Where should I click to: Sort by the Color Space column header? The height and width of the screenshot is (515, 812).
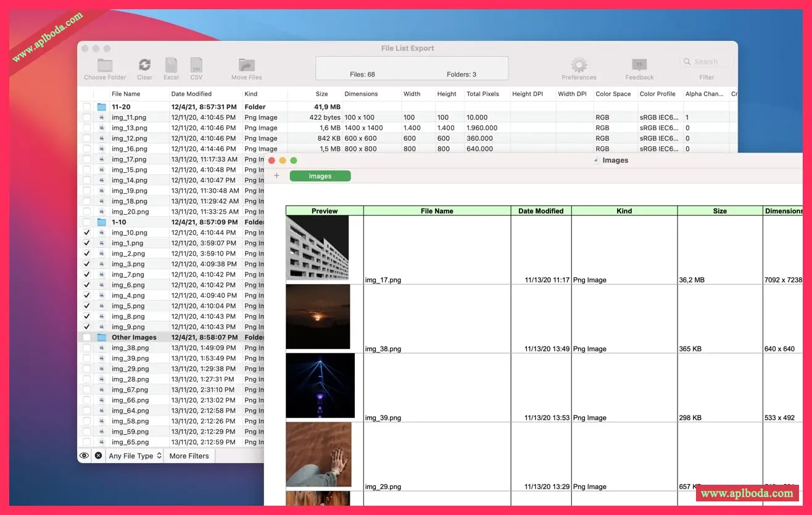point(614,94)
